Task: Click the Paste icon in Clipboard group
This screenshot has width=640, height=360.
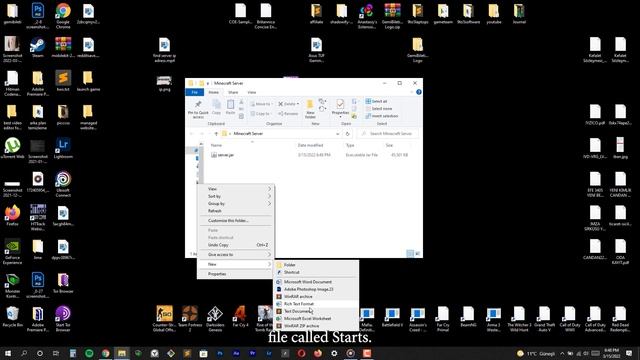Action: click(x=230, y=107)
